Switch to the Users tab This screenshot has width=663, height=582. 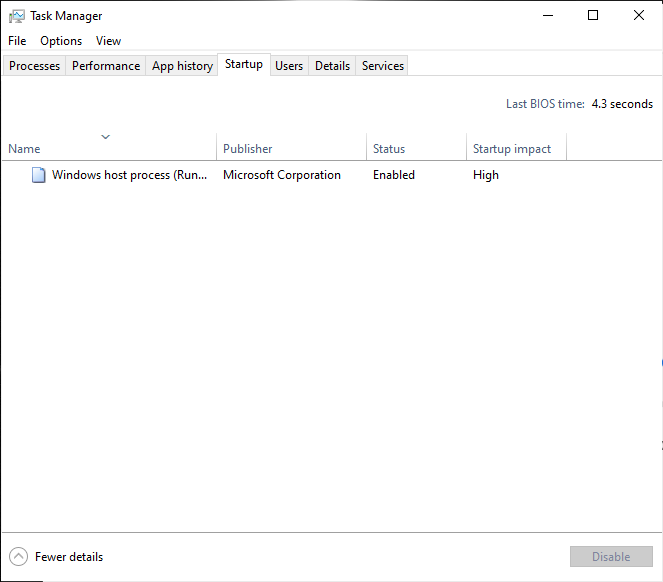click(289, 66)
